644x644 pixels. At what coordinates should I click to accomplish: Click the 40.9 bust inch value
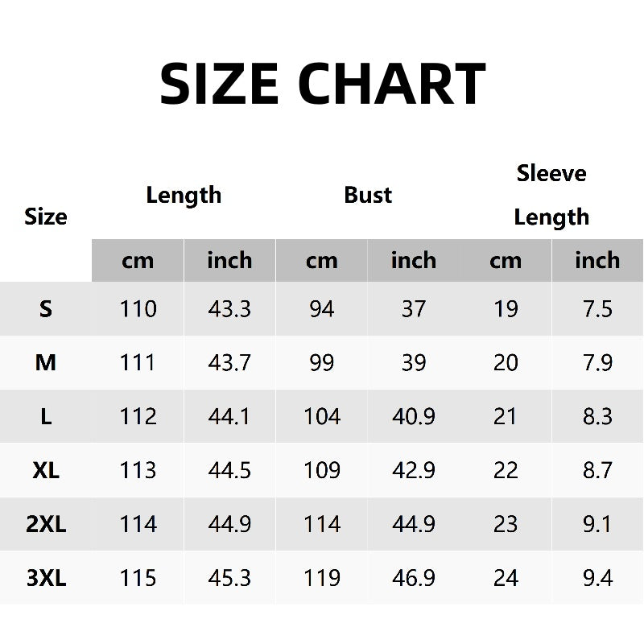[414, 416]
